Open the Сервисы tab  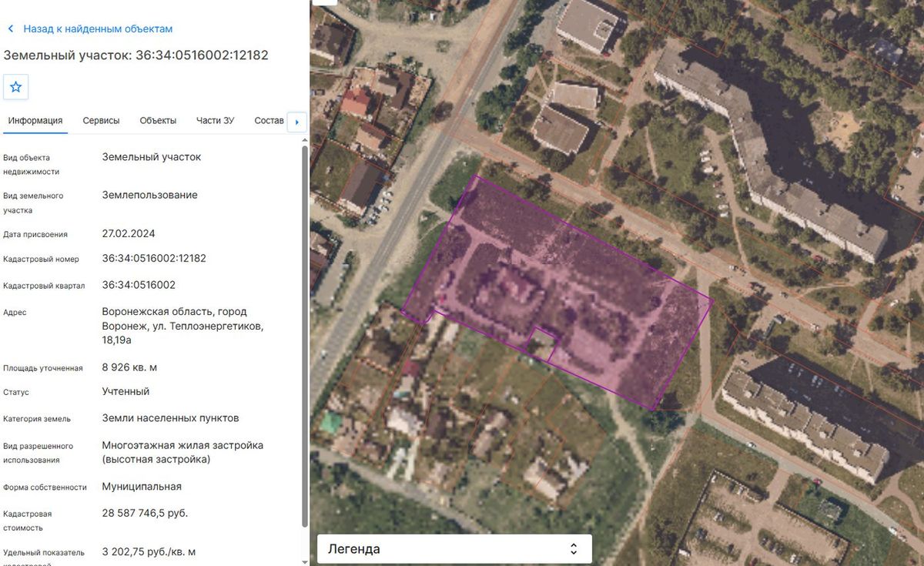[x=102, y=121]
